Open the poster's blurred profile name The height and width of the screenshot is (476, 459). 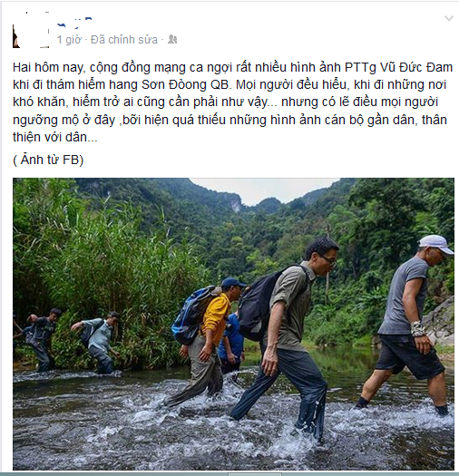[74, 23]
